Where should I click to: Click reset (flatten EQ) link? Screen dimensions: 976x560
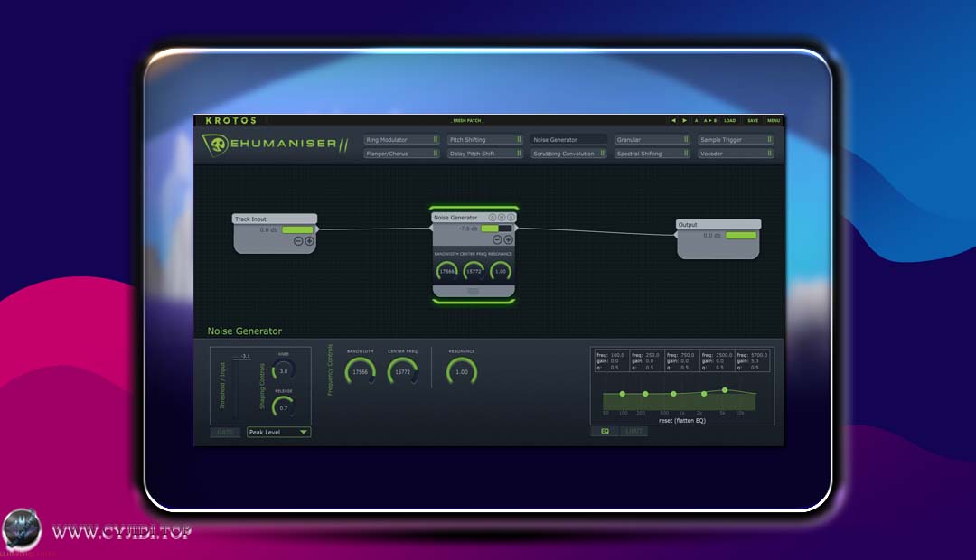point(682,421)
